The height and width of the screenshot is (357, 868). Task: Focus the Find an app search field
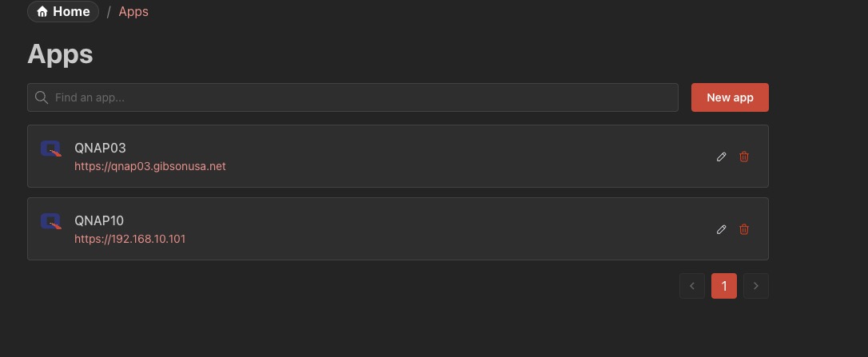(352, 97)
